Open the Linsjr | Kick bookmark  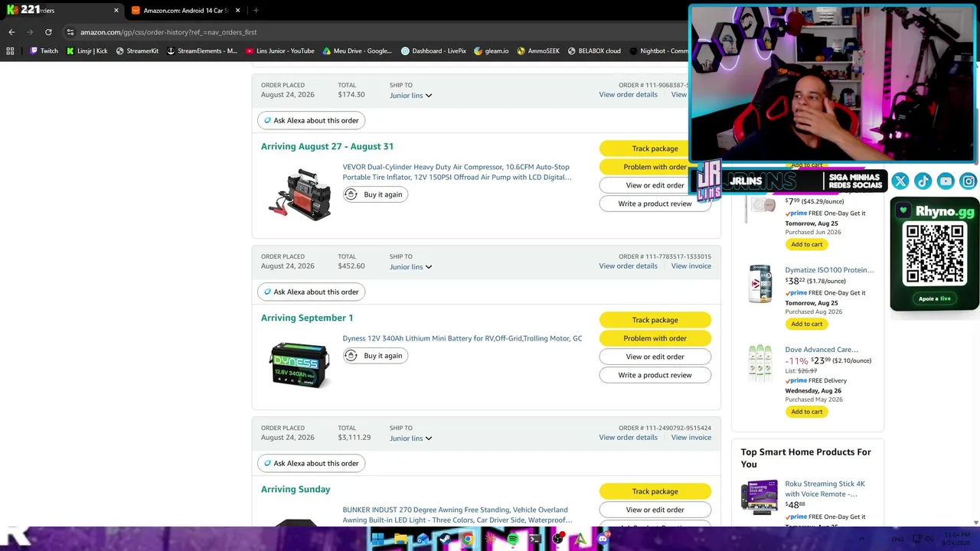click(87, 51)
